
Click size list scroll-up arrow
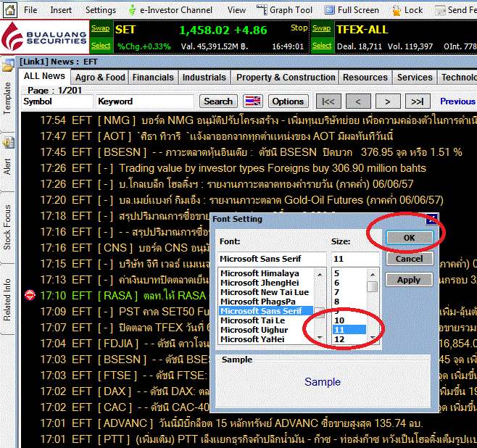[x=373, y=274]
